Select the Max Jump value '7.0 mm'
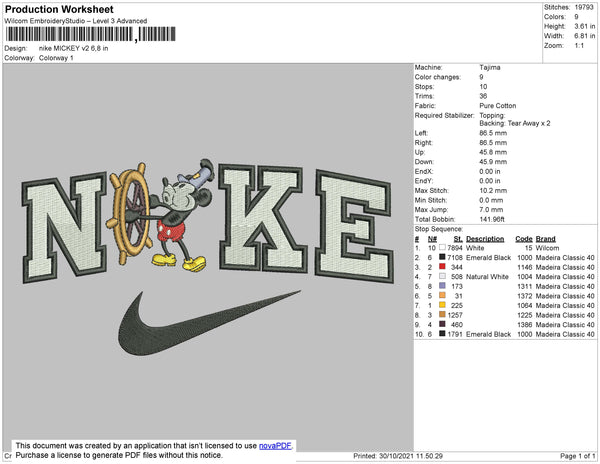 pos(491,210)
